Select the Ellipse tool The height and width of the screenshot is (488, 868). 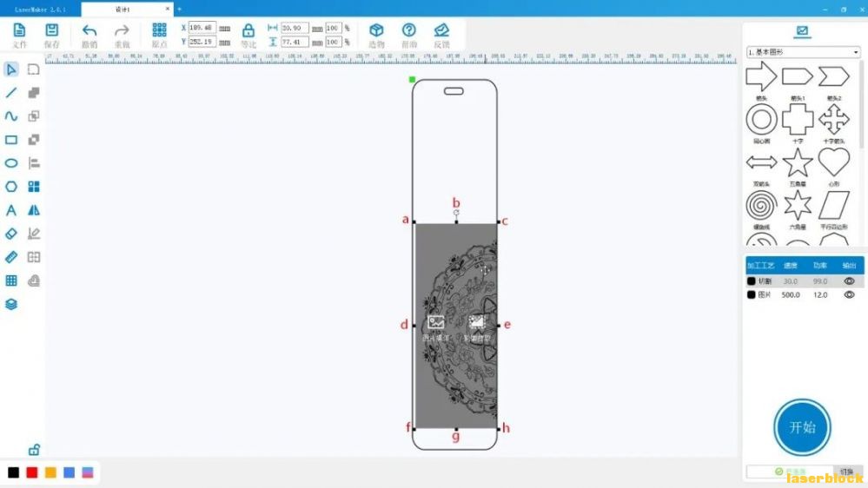[x=11, y=163]
